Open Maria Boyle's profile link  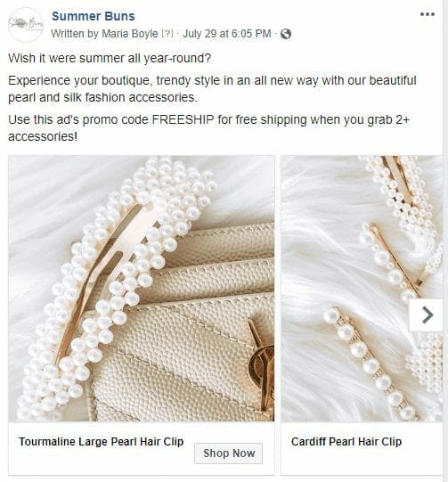[130, 34]
